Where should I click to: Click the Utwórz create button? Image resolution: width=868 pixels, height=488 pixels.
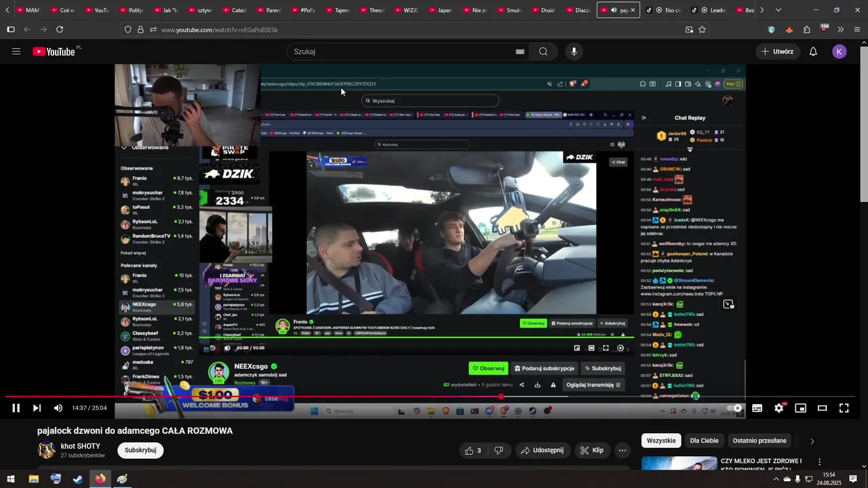coord(777,52)
